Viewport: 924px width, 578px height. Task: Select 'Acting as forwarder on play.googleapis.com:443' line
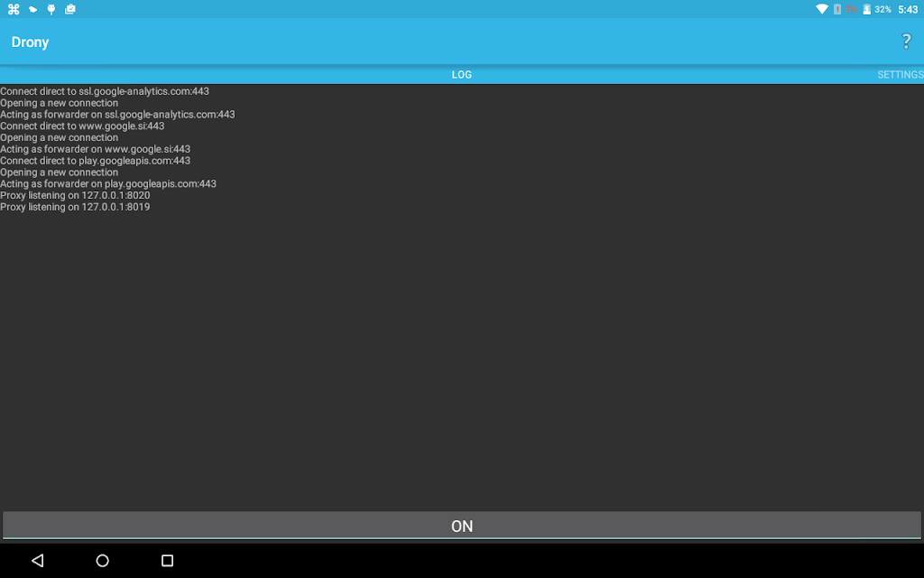pyautogui.click(x=108, y=184)
